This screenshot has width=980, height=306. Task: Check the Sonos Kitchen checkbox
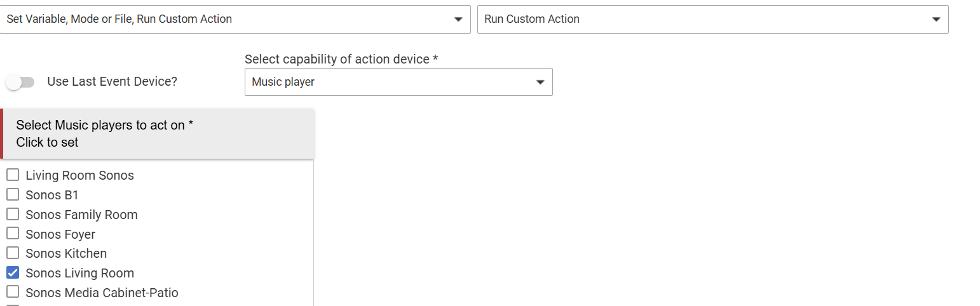click(13, 253)
